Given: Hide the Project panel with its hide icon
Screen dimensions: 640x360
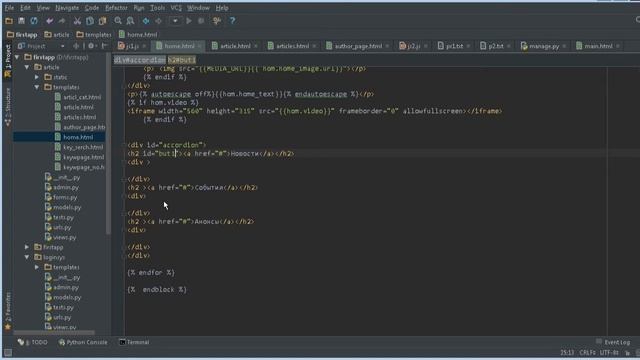Looking at the screenshot, I should pos(104,46).
